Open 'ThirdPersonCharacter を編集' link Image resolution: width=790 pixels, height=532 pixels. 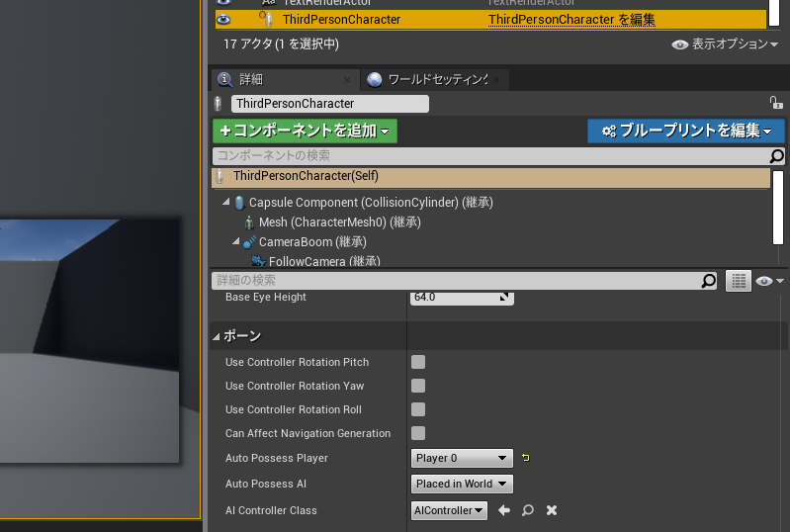[571, 20]
